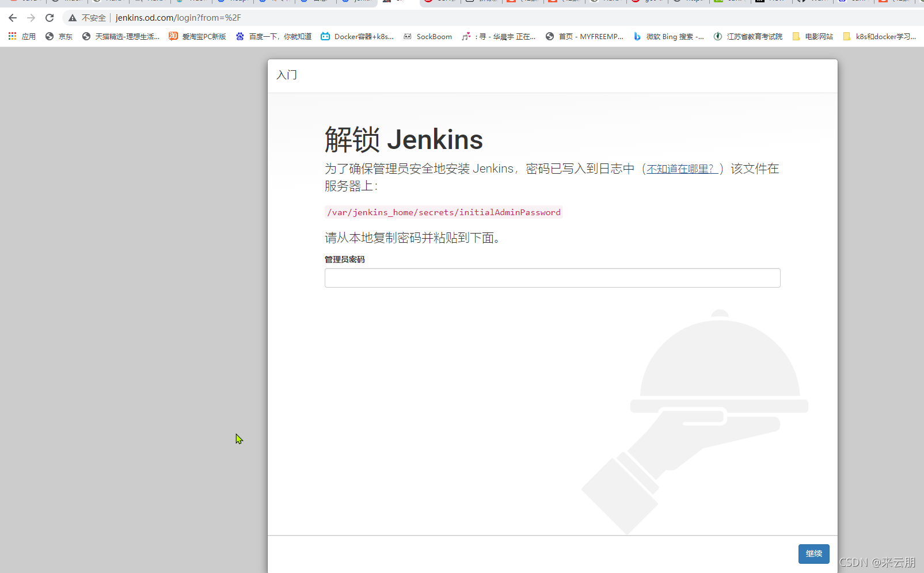Viewport: 924px width, 573px height.
Task: Open the 天猫精选-理想生活 bookmark
Action: 121,36
